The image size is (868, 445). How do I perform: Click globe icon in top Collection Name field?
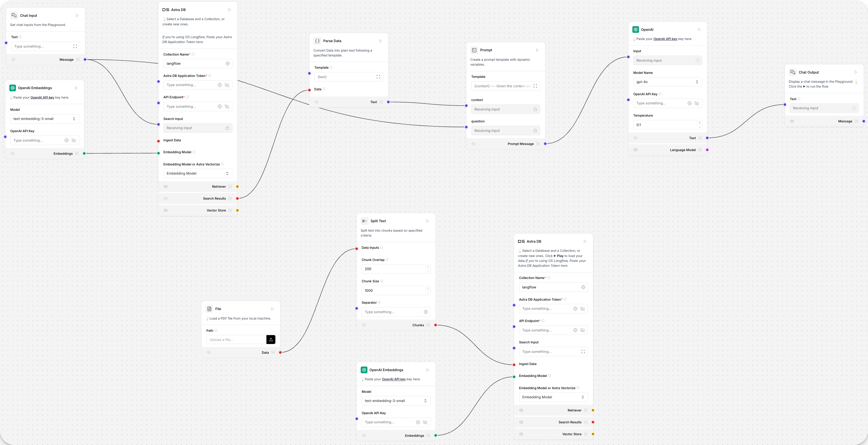[x=228, y=63]
